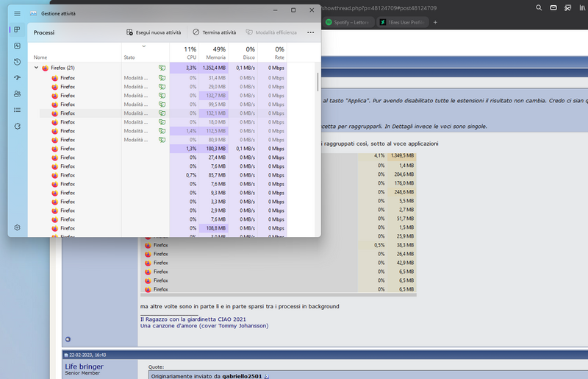
Task: Open Life bringer user profile link
Action: tap(84, 366)
